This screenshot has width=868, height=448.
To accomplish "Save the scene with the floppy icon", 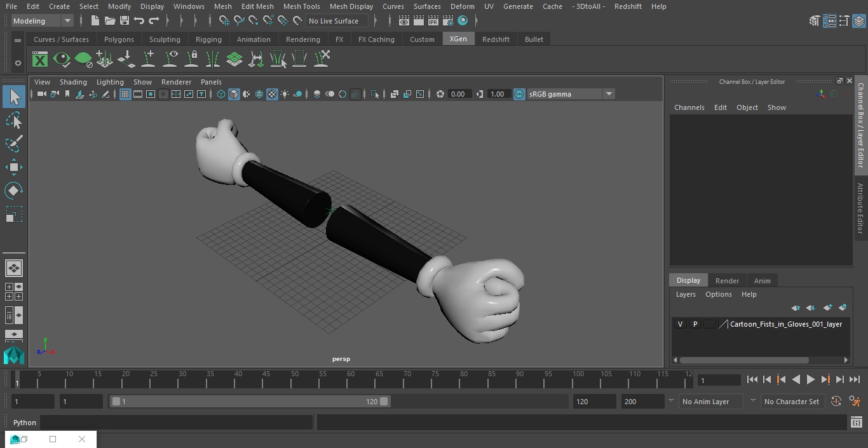I will pos(125,21).
